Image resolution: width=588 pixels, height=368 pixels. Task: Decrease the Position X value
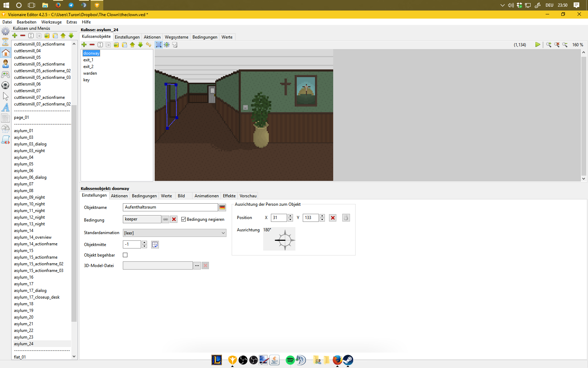point(290,220)
